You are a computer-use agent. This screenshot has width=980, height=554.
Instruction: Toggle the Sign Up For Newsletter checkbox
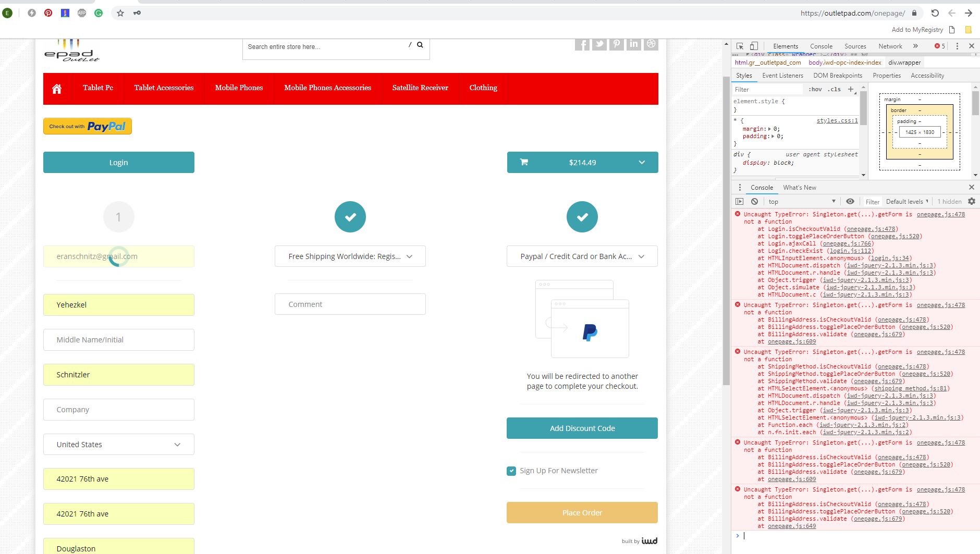pyautogui.click(x=511, y=471)
